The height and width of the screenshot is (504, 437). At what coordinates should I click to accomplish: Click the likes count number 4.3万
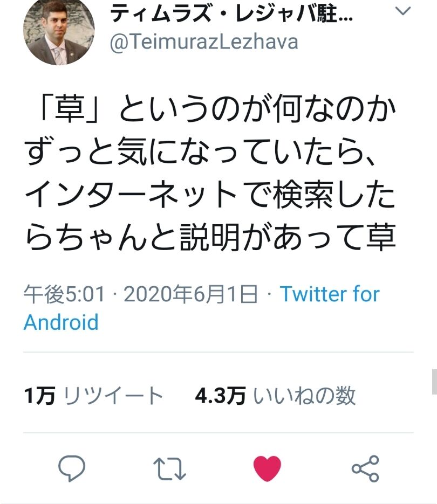[221, 395]
